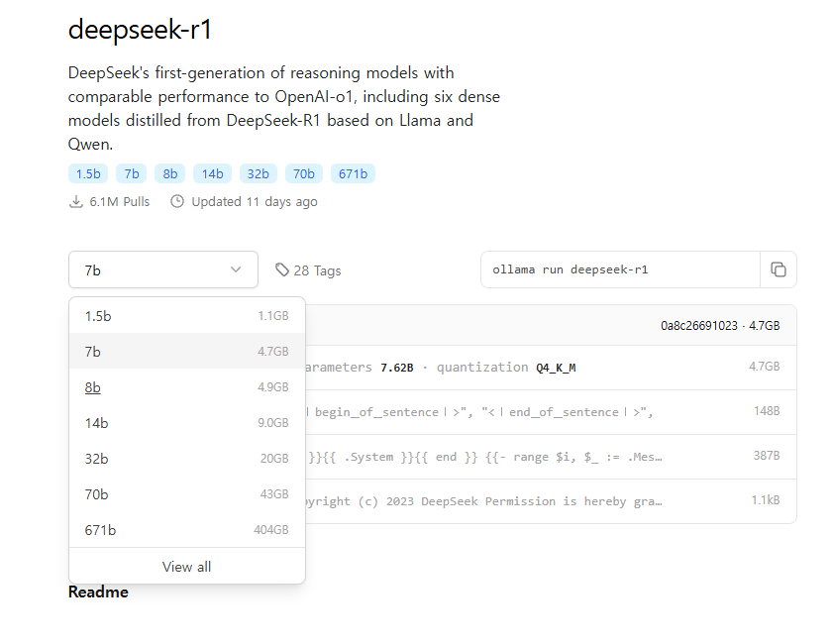Expand the 7b model size dropdown
This screenshot has width=832, height=644.
[x=163, y=269]
